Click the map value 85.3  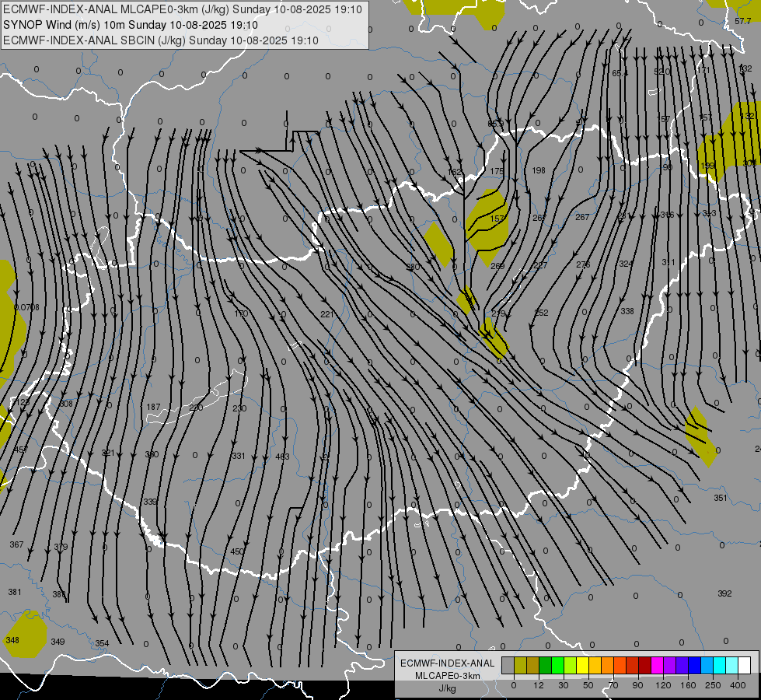(x=495, y=124)
